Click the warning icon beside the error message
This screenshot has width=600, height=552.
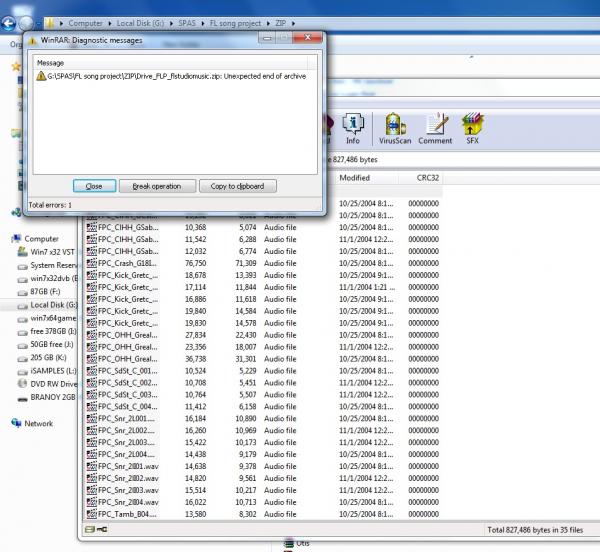coord(40,77)
